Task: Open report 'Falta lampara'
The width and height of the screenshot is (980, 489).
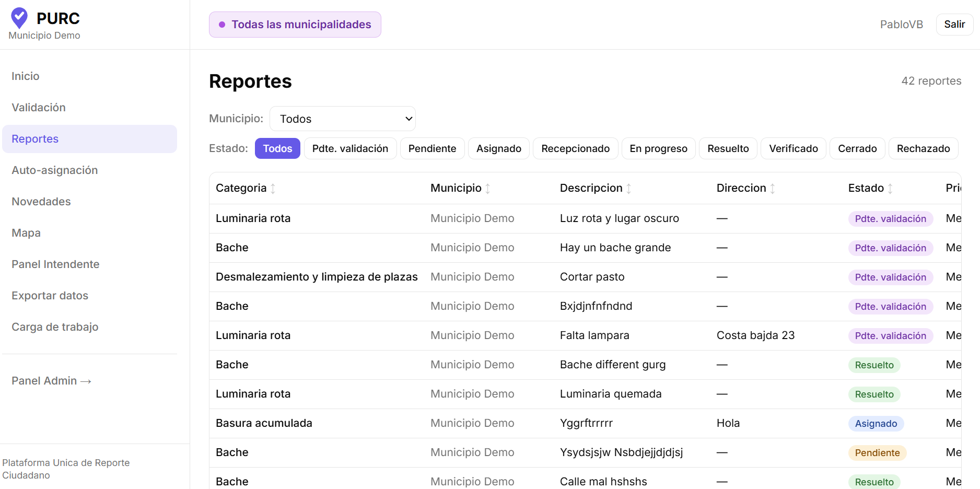Action: (x=594, y=335)
